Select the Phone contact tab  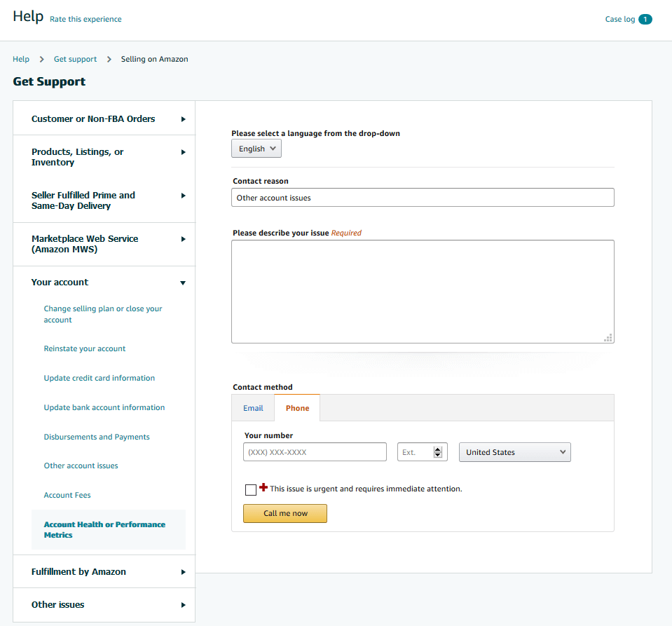click(297, 408)
